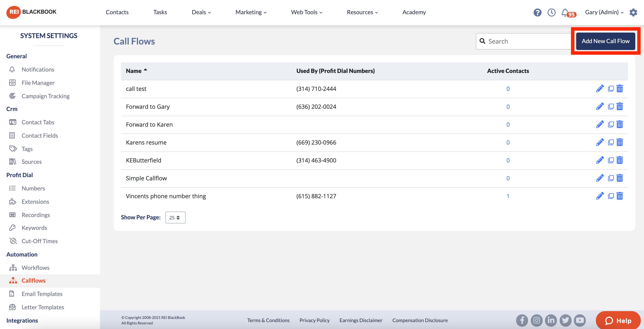The width and height of the screenshot is (644, 329).
Task: Visit the LinkedIn page icon
Action: pyautogui.click(x=551, y=320)
